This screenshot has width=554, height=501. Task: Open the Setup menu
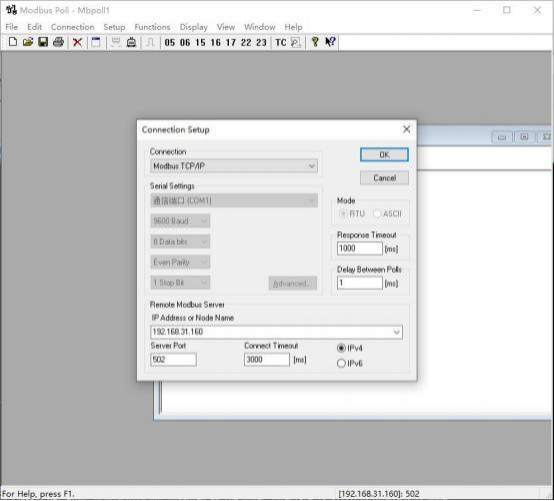point(114,27)
